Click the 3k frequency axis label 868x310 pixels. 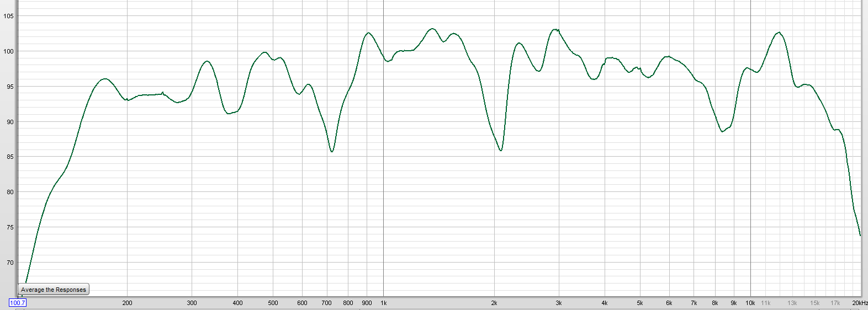pyautogui.click(x=559, y=303)
